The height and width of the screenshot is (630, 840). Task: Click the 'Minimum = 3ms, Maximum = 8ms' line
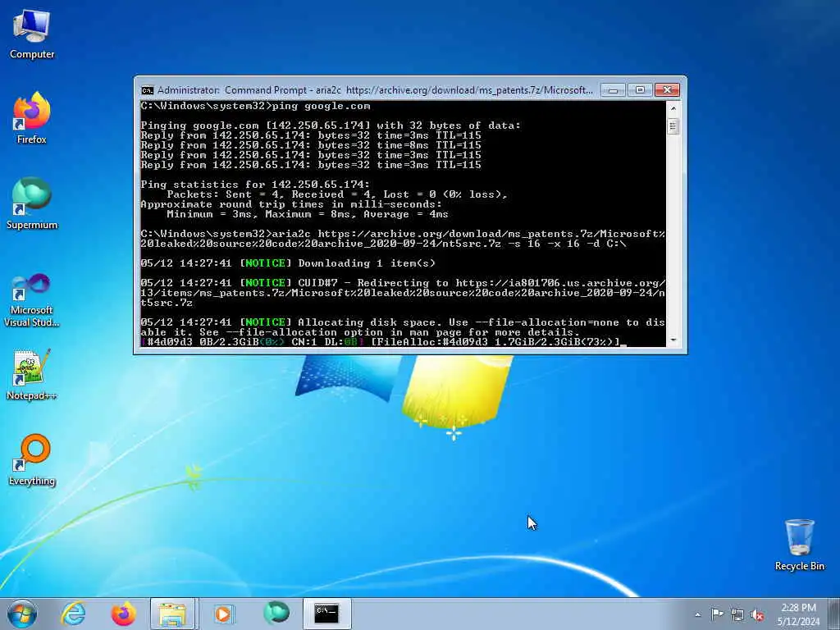click(x=308, y=214)
